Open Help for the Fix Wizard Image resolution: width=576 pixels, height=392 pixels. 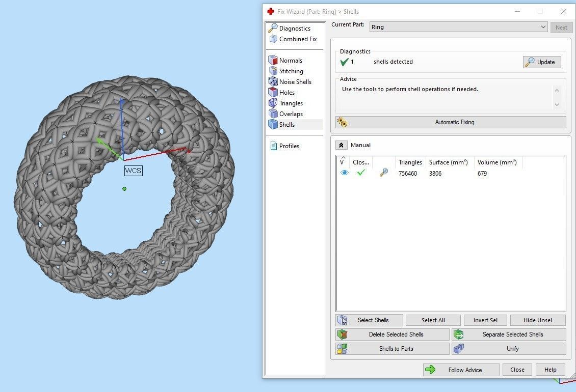click(551, 370)
